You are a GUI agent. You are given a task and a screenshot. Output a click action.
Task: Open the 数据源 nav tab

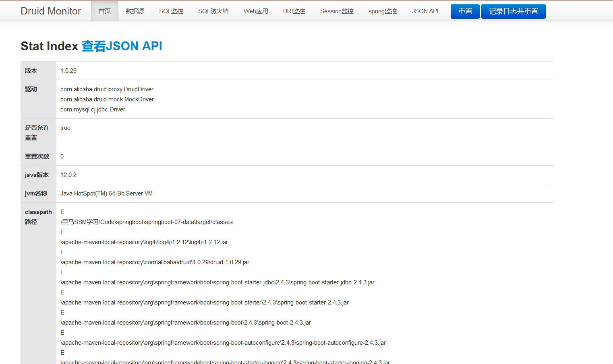[x=135, y=11]
